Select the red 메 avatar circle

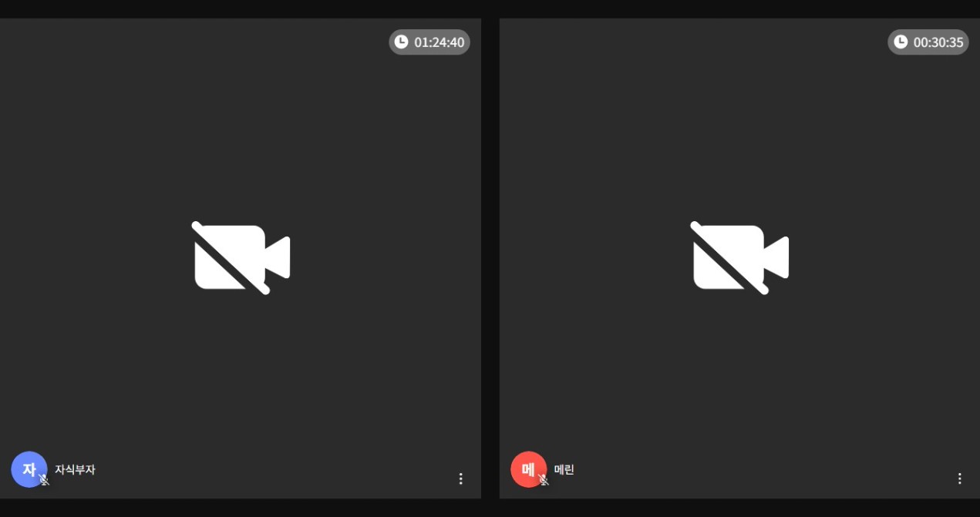(529, 469)
